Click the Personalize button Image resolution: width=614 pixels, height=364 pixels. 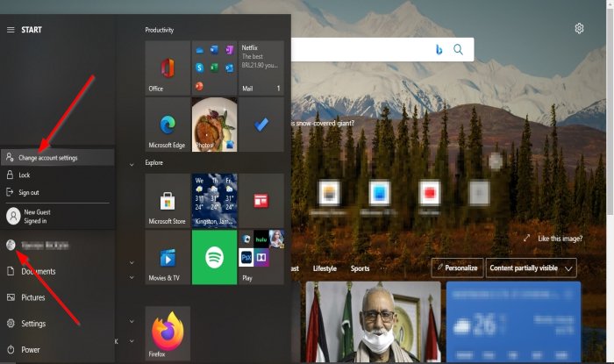(456, 268)
